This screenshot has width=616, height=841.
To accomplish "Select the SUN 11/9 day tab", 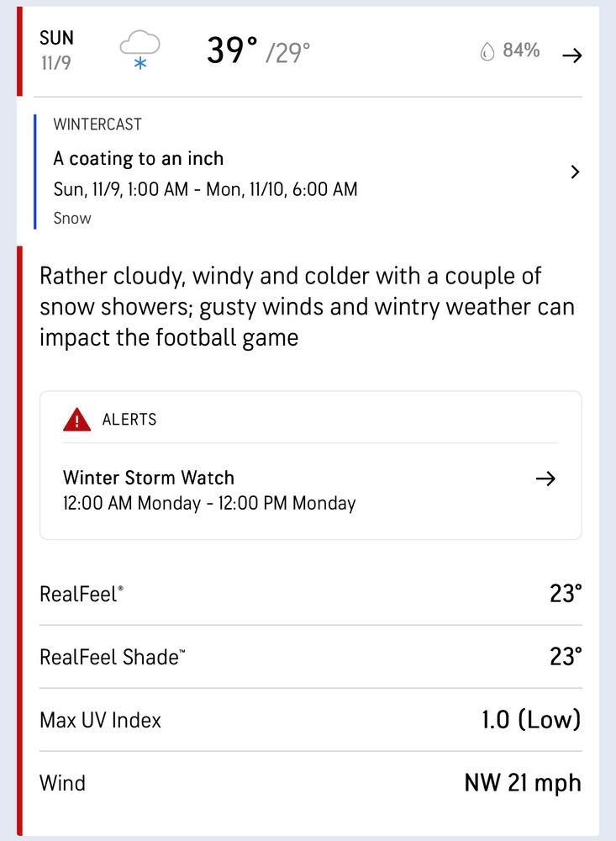I will [55, 48].
